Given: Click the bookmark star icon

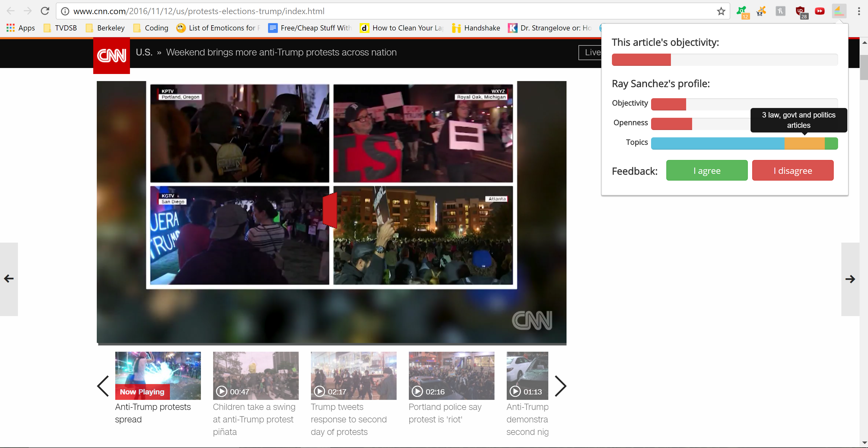Looking at the screenshot, I should (721, 11).
